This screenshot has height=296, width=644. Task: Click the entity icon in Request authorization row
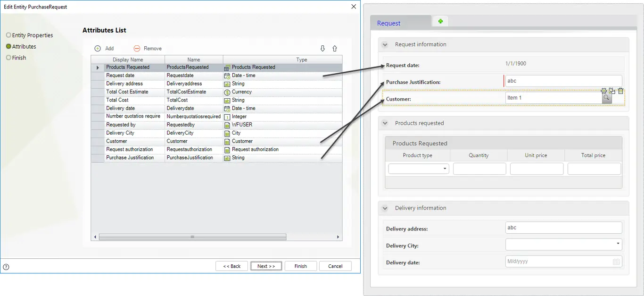[227, 150]
